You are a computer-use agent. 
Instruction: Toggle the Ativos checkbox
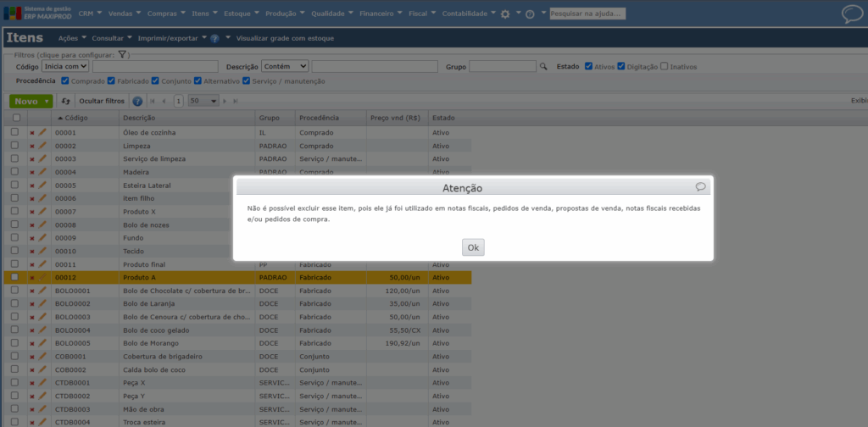point(588,66)
